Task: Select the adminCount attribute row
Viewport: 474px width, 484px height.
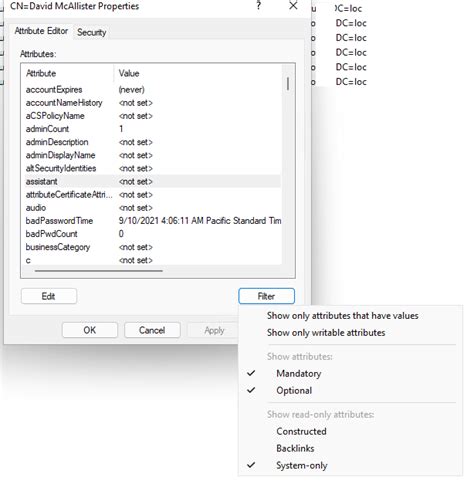Action: (153, 129)
